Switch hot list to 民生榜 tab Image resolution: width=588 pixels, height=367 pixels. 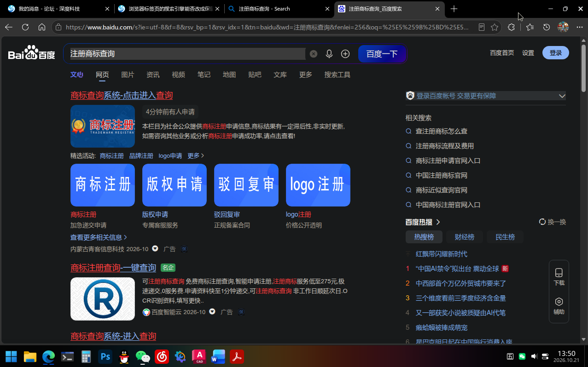coord(505,237)
